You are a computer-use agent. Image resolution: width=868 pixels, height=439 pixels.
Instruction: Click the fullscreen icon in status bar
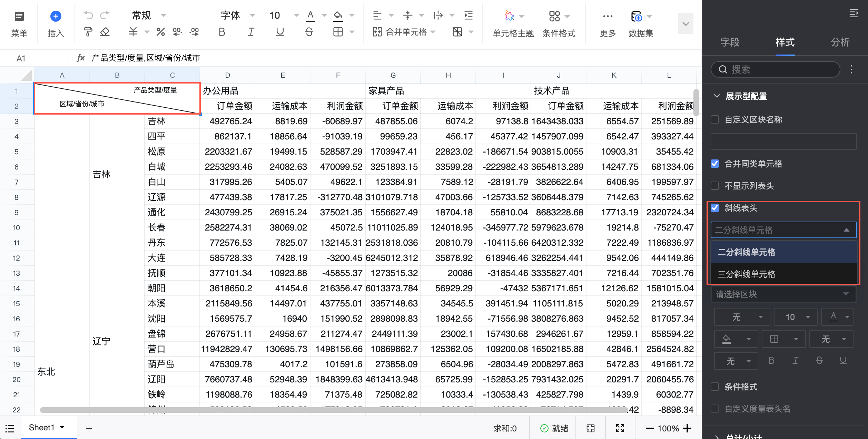click(x=620, y=428)
